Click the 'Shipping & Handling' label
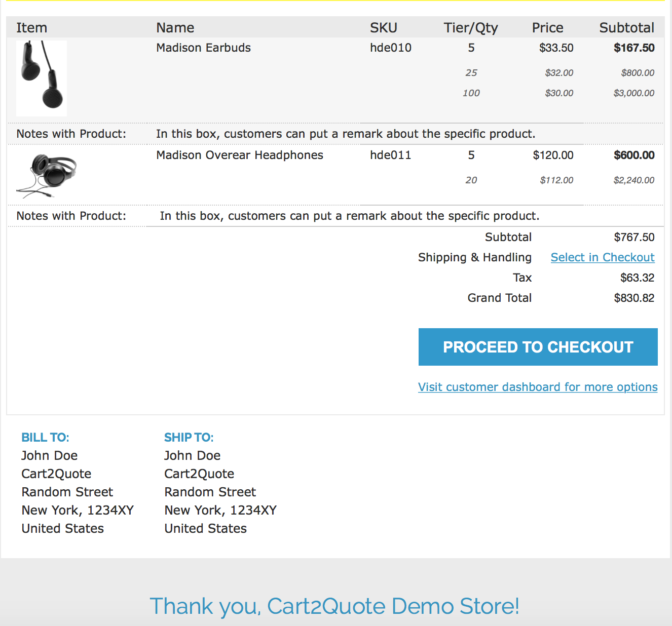The height and width of the screenshot is (626, 672). tap(475, 257)
